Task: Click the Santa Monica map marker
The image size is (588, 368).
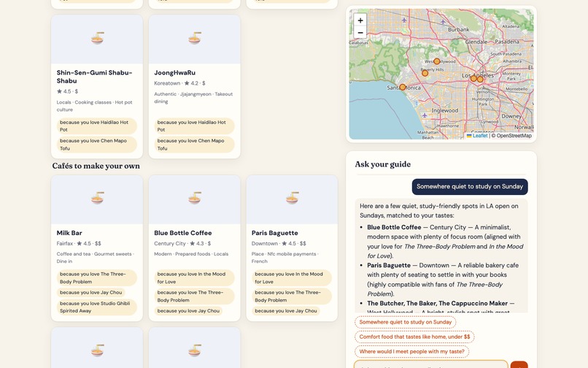Action: 403,87
